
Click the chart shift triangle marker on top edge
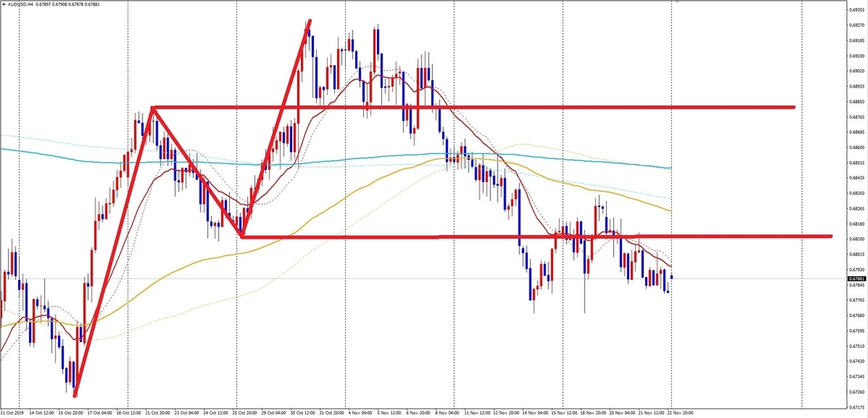pos(676,2)
